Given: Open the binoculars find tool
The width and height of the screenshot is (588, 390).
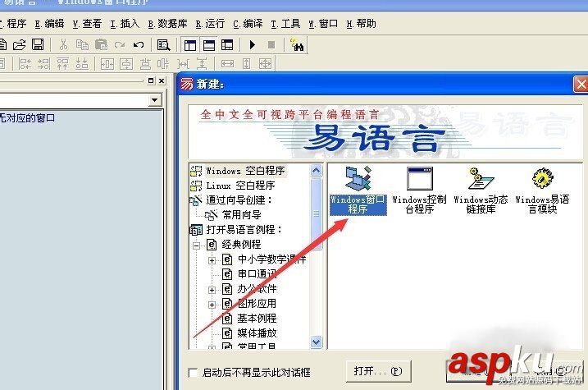Looking at the screenshot, I should (x=297, y=45).
